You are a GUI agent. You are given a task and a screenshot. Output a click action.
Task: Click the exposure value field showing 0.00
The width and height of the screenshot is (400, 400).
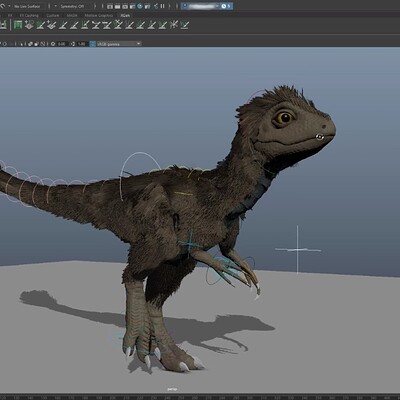(x=62, y=44)
